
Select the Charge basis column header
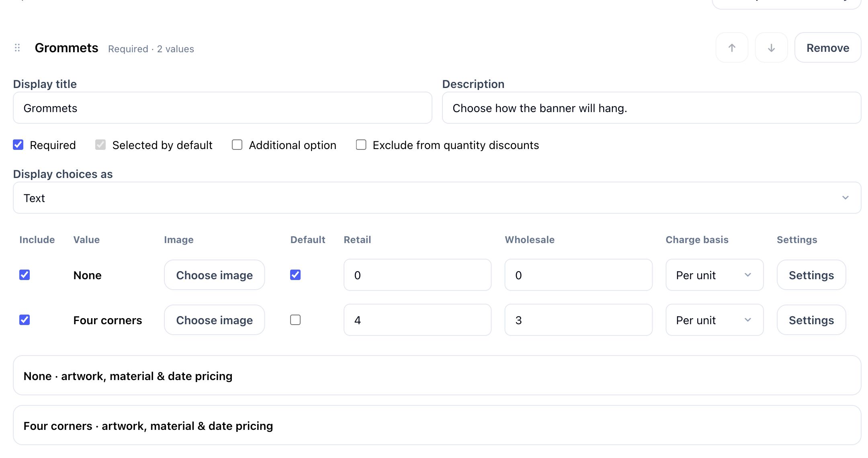click(697, 239)
